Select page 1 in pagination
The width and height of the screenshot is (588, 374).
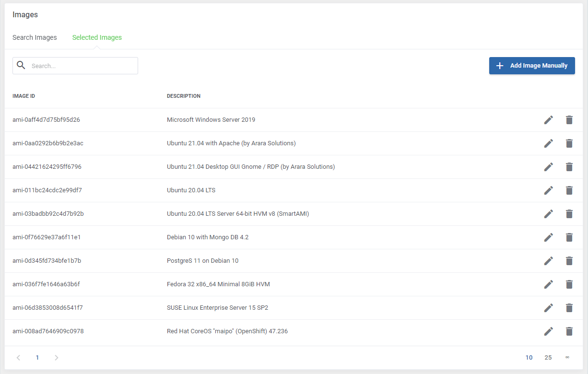[x=37, y=357]
